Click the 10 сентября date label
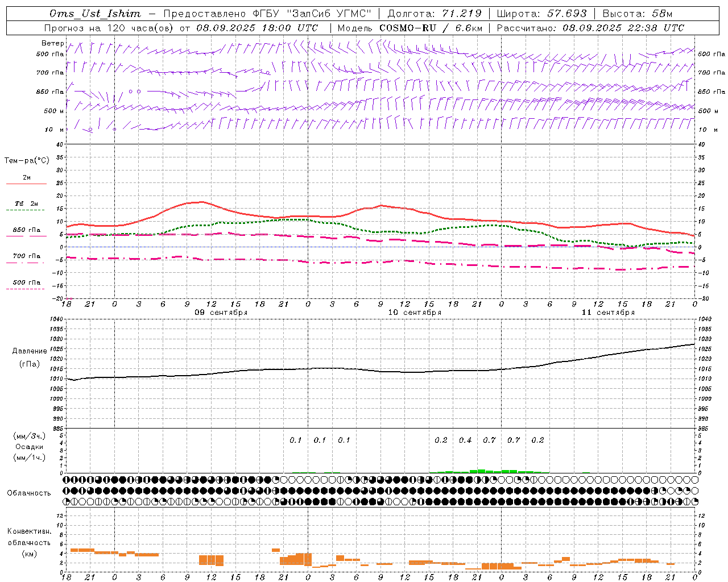The image size is (728, 582). pyautogui.click(x=415, y=313)
